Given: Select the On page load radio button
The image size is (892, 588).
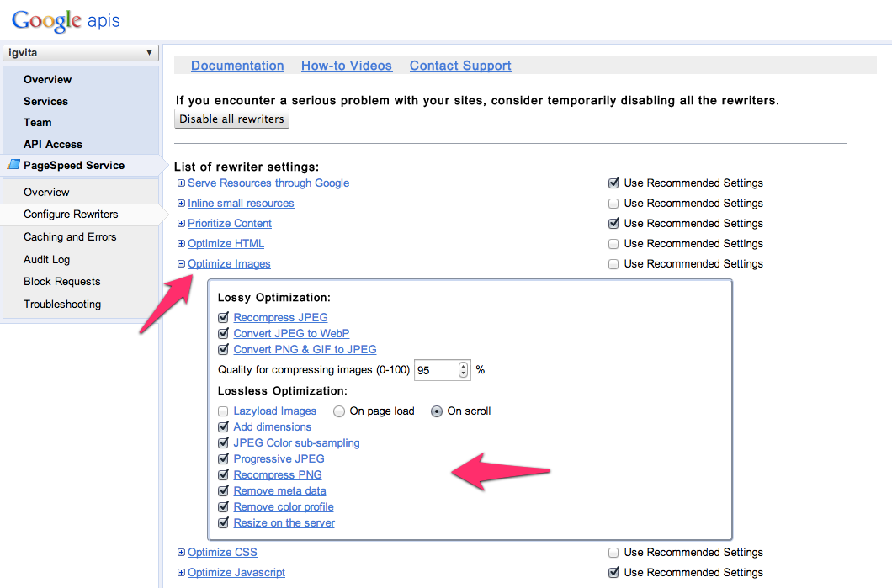Looking at the screenshot, I should 339,411.
